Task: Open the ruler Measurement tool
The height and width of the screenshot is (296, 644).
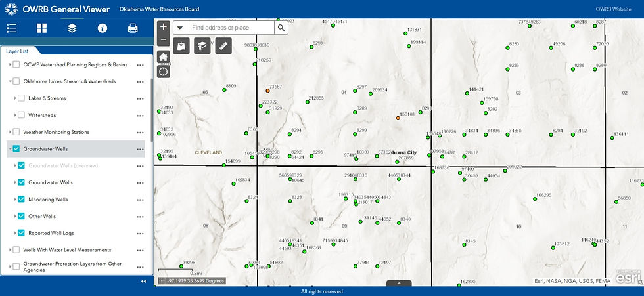Action: coord(223,46)
